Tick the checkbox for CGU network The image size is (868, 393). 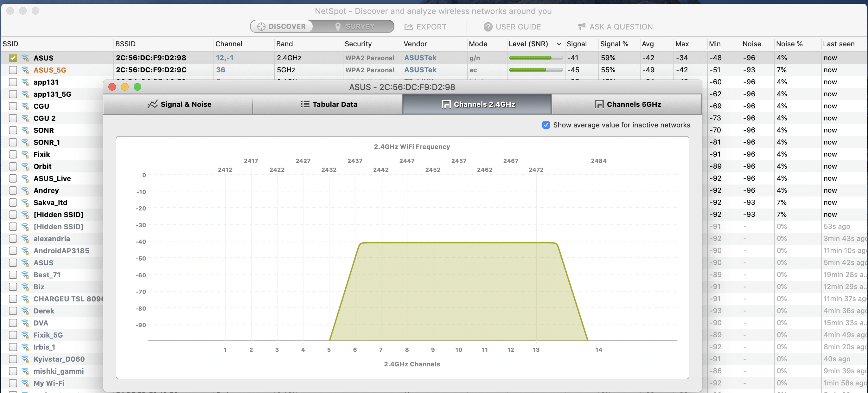click(x=13, y=106)
